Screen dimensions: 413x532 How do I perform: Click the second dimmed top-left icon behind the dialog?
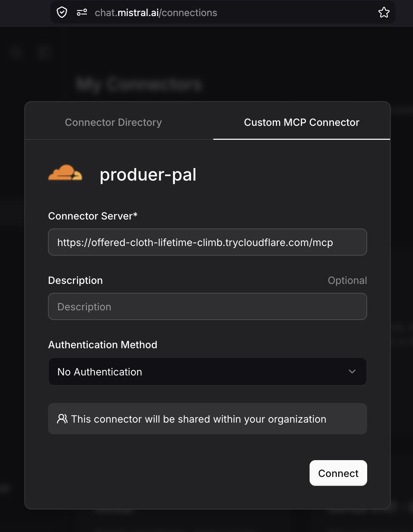44,52
